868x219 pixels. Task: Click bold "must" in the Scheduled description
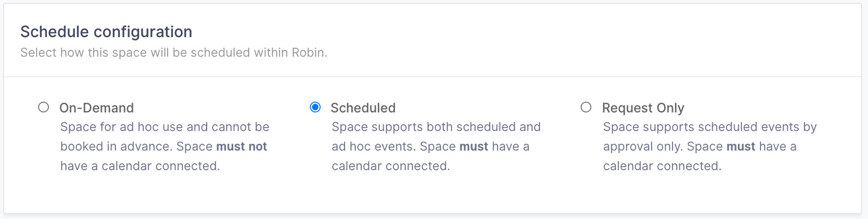pos(474,147)
